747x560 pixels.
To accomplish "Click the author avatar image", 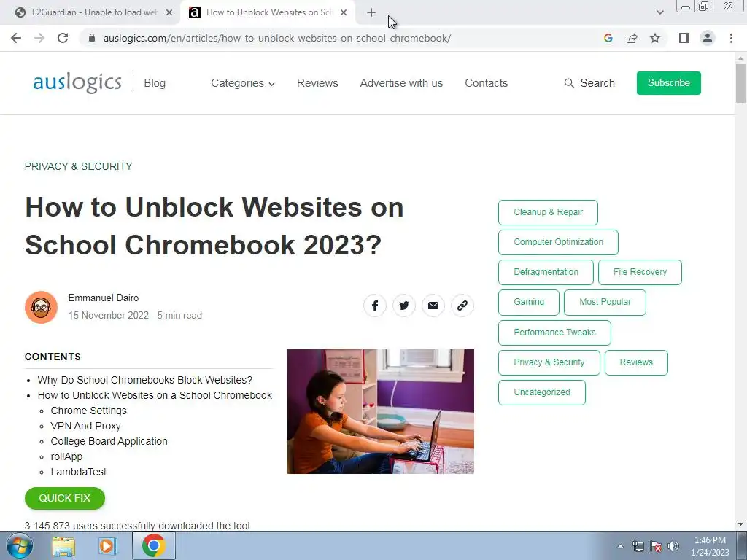I will pyautogui.click(x=41, y=307).
